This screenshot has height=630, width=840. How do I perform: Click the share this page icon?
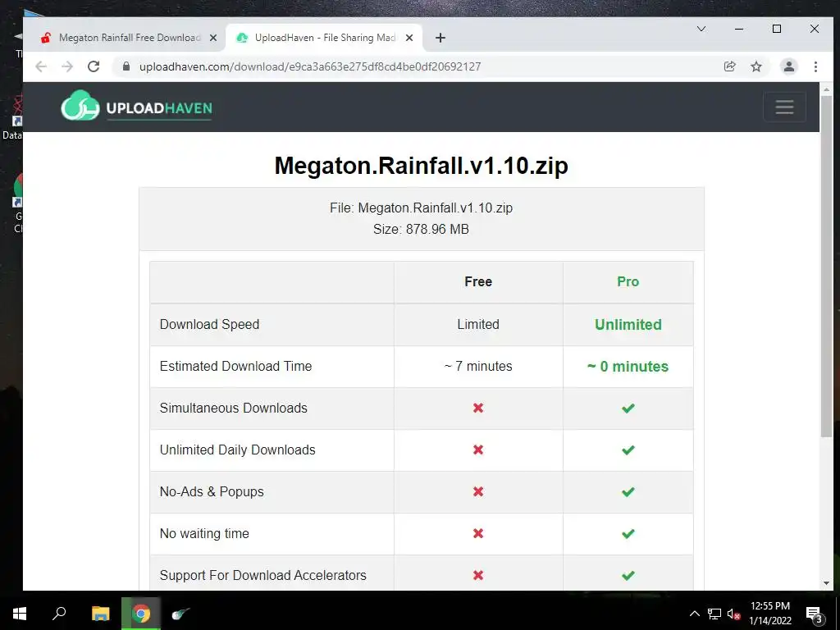(x=729, y=66)
